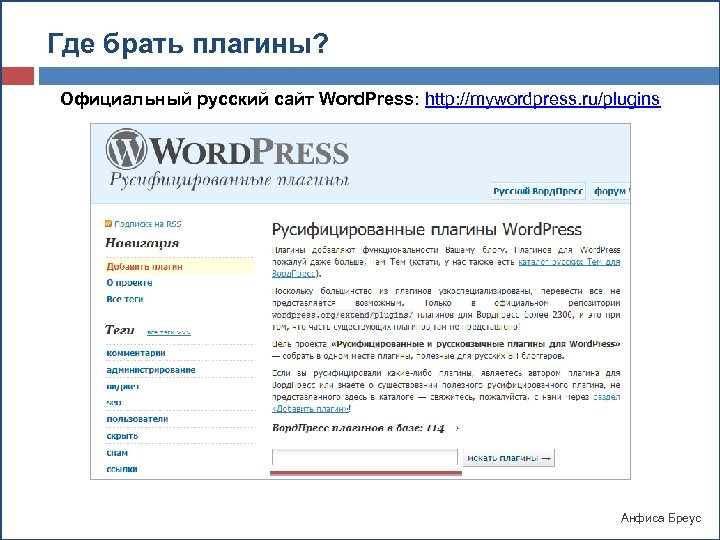Open the скрыть tag

[x=122, y=436]
